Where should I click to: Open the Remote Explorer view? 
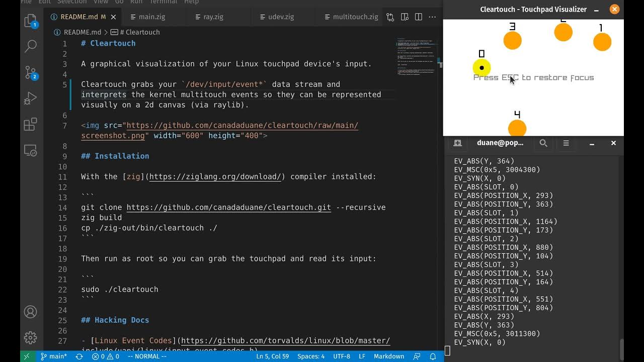pos(30,150)
